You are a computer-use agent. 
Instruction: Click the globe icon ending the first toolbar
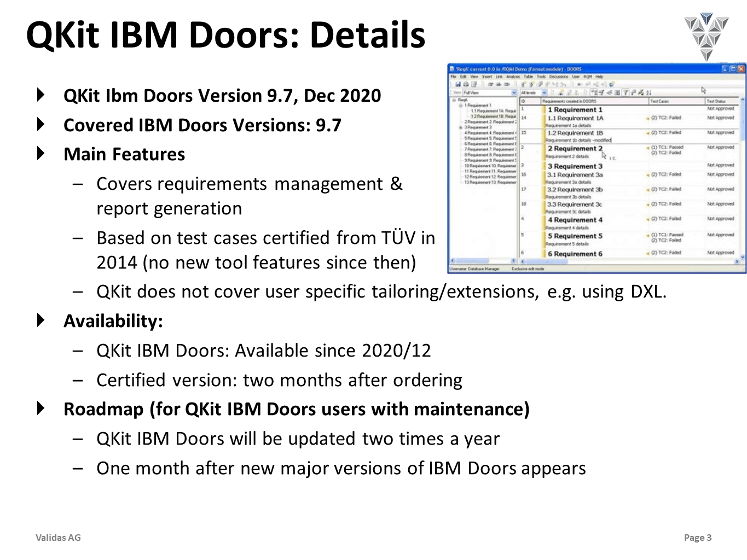[612, 84]
